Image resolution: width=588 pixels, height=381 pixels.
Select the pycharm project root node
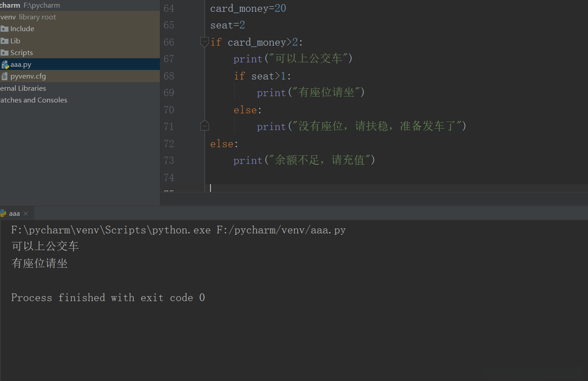click(10, 5)
